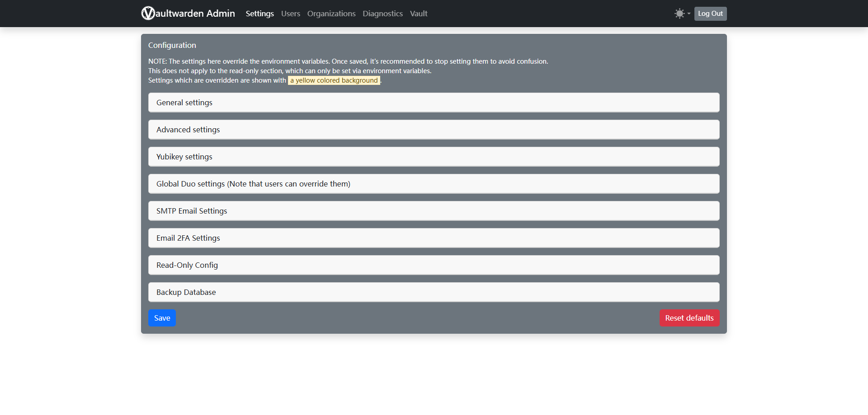The height and width of the screenshot is (415, 868).
Task: Click the yellow colored background sample text
Action: point(334,80)
